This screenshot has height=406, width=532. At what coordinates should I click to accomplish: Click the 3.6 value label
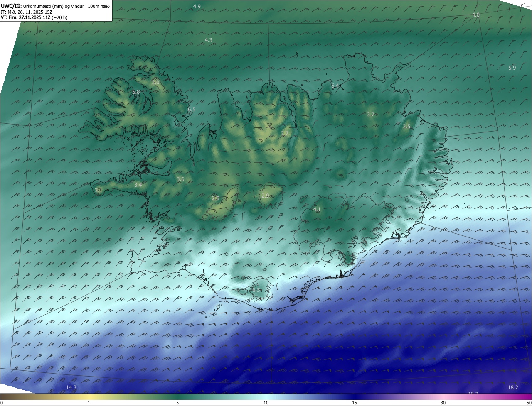[x=180, y=179]
